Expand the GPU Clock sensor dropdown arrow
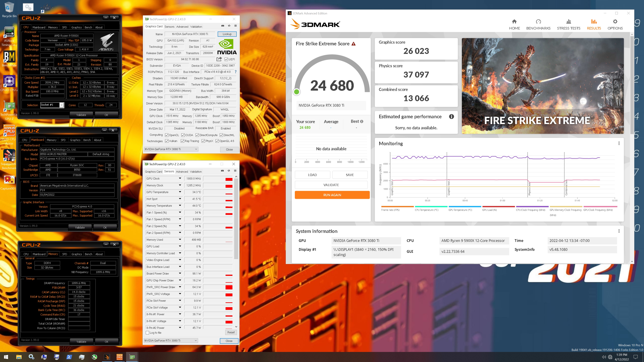The height and width of the screenshot is (362, 644). point(180,178)
